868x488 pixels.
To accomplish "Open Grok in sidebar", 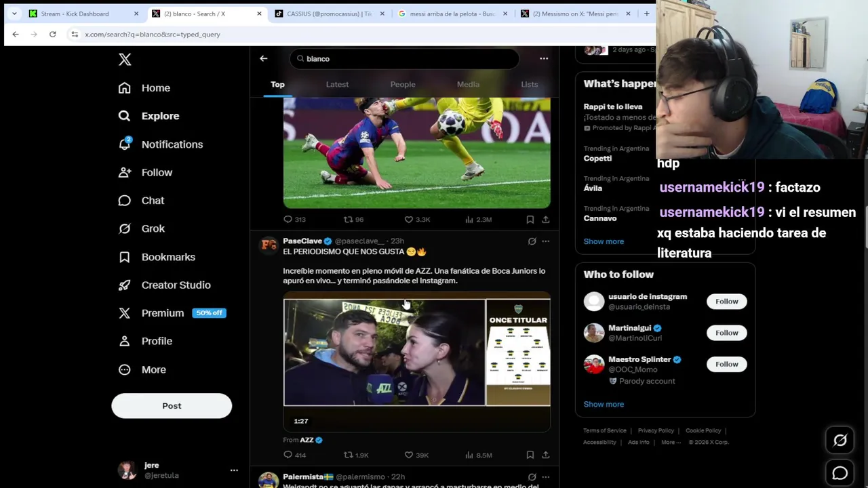I will tap(142, 228).
